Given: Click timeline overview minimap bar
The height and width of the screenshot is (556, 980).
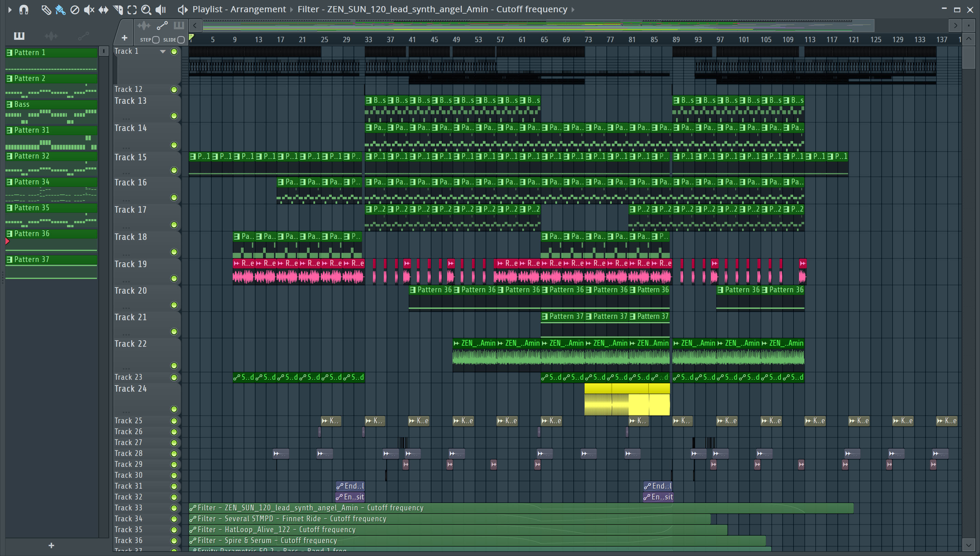Looking at the screenshot, I should coord(538,26).
